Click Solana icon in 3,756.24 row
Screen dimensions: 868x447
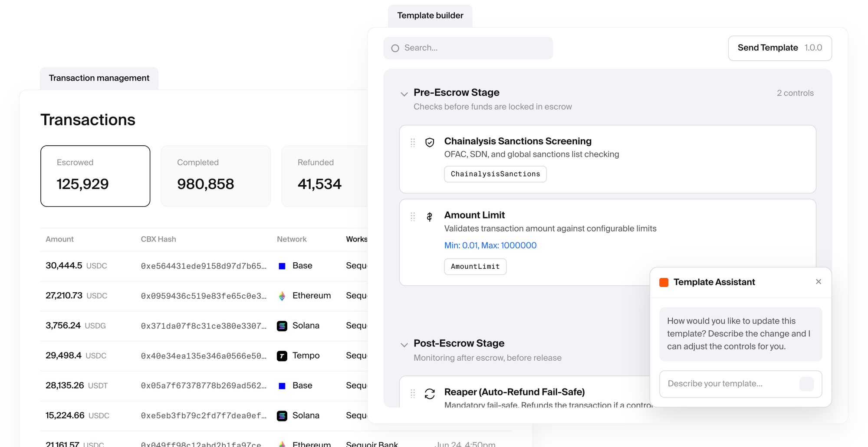click(x=282, y=326)
